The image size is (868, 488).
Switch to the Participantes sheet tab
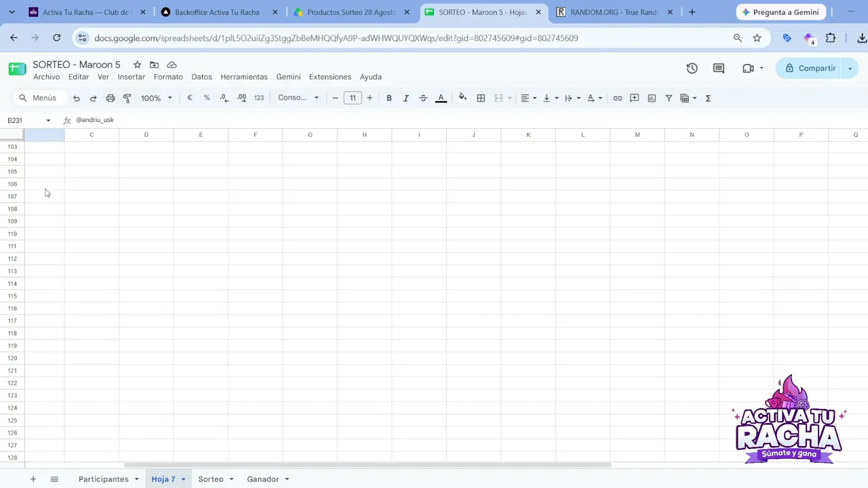(x=103, y=479)
